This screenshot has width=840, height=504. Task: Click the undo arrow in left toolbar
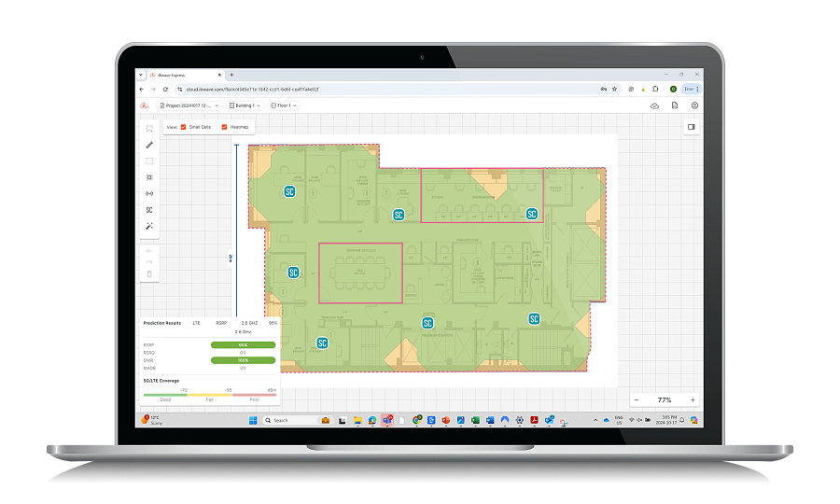point(149,251)
